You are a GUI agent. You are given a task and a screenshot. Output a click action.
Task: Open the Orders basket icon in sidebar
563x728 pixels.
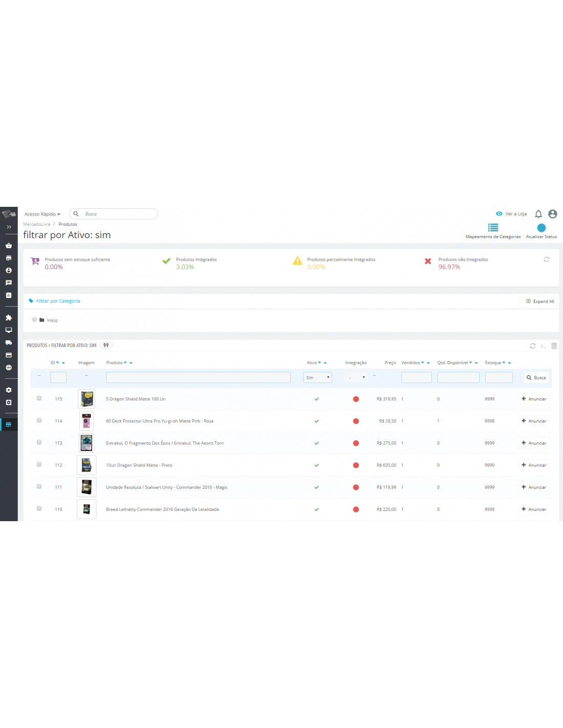9,246
